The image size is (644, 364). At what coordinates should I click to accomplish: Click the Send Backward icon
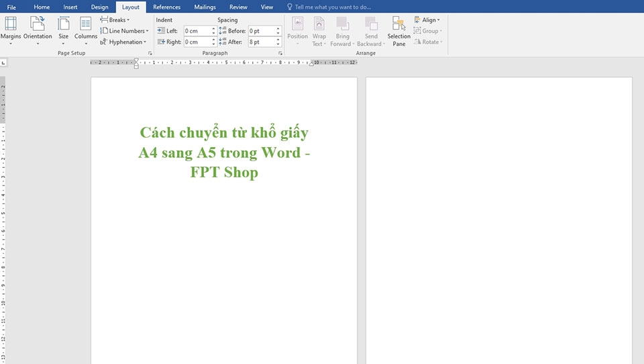[x=371, y=24]
